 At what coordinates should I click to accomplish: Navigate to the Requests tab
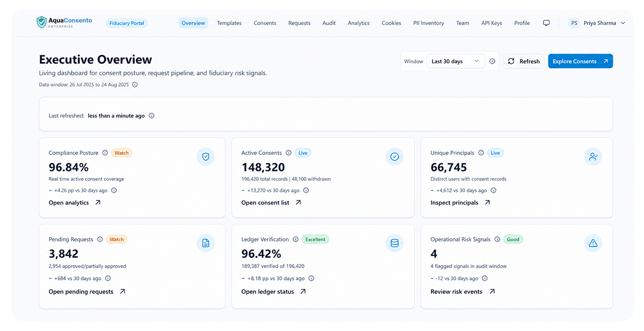pos(299,23)
